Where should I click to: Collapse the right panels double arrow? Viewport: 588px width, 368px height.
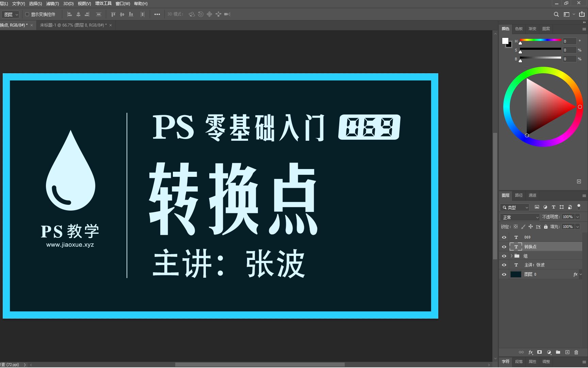click(x=584, y=22)
